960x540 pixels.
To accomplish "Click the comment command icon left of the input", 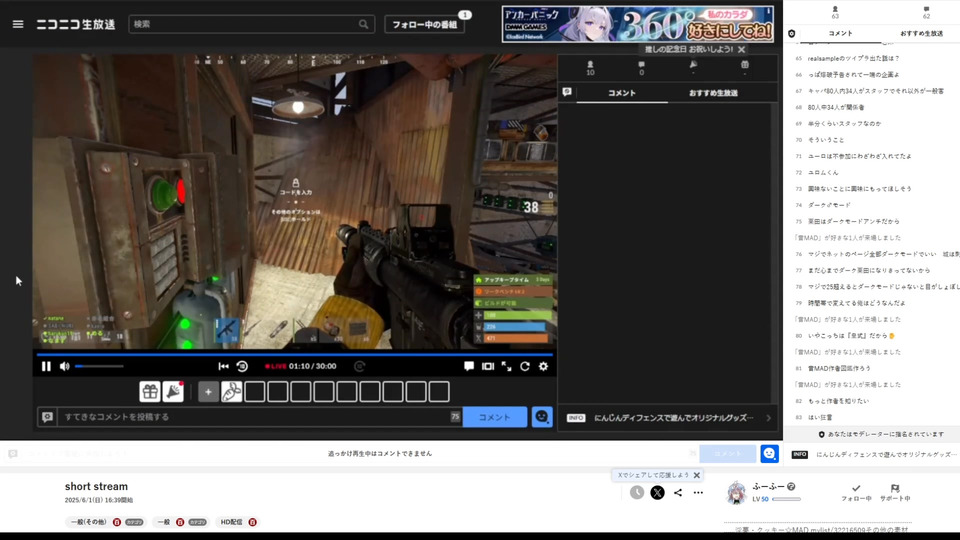I will pos(47,417).
